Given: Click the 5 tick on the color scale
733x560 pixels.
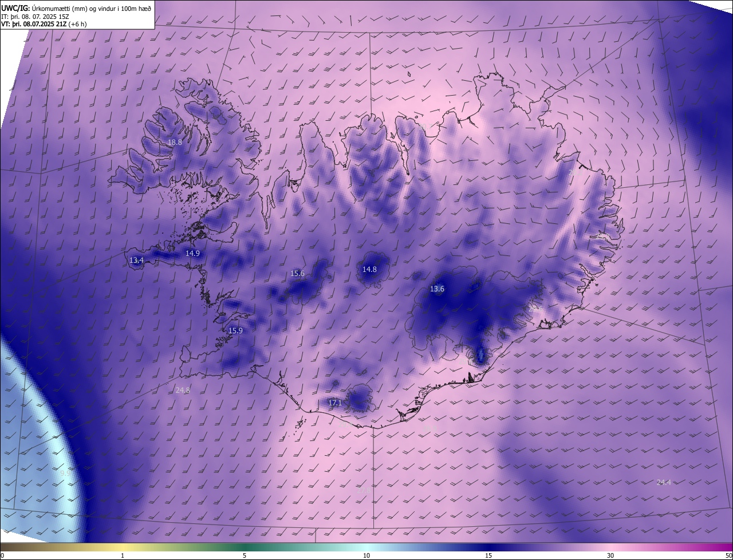Looking at the screenshot, I should point(245,555).
